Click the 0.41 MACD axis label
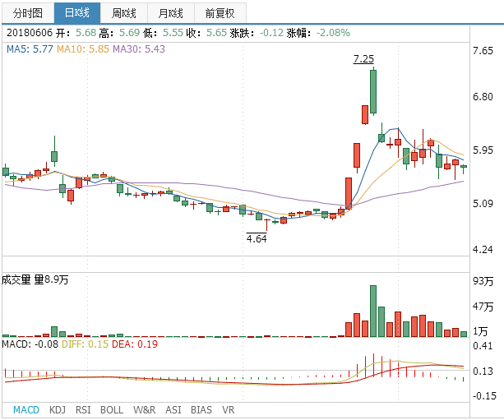Viewport: 504px width, 420px height. point(483,346)
